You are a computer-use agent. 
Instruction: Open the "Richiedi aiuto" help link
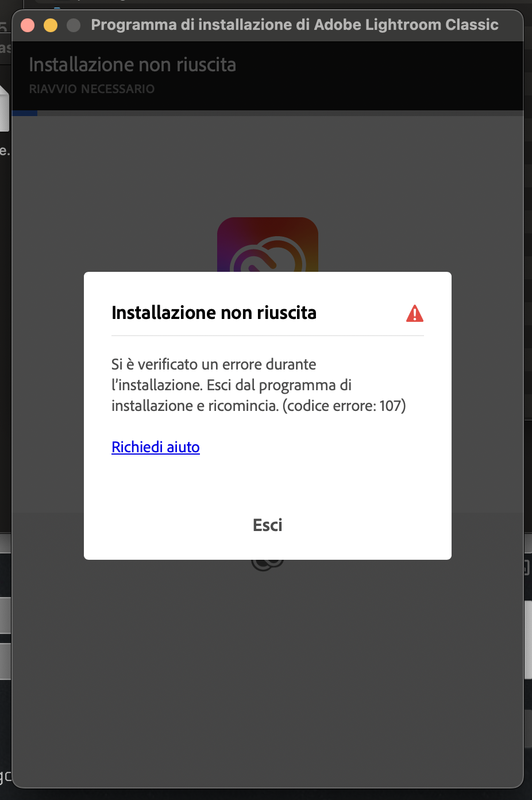[156, 447]
